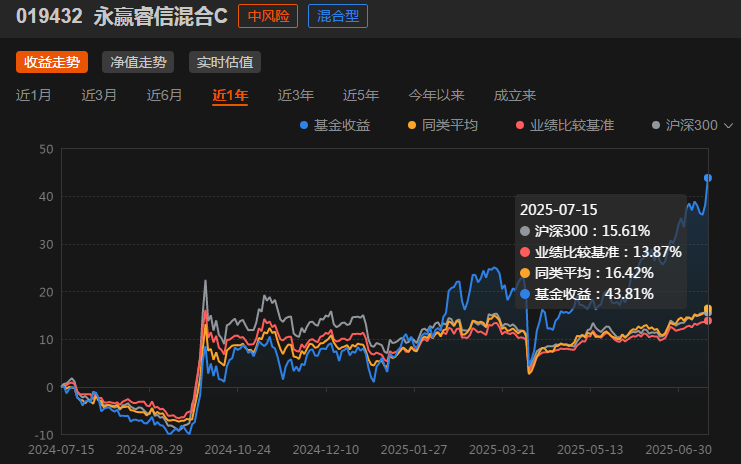Toggle the 基金收益 legend series

click(336, 125)
